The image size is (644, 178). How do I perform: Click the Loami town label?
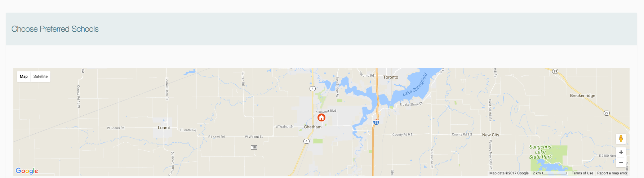(164, 128)
